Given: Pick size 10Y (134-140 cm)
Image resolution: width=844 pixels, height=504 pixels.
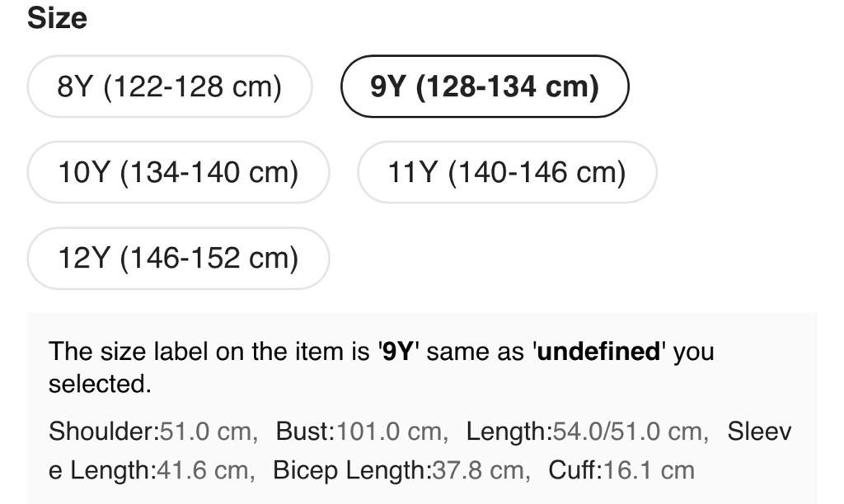Looking at the screenshot, I should pos(178,172).
